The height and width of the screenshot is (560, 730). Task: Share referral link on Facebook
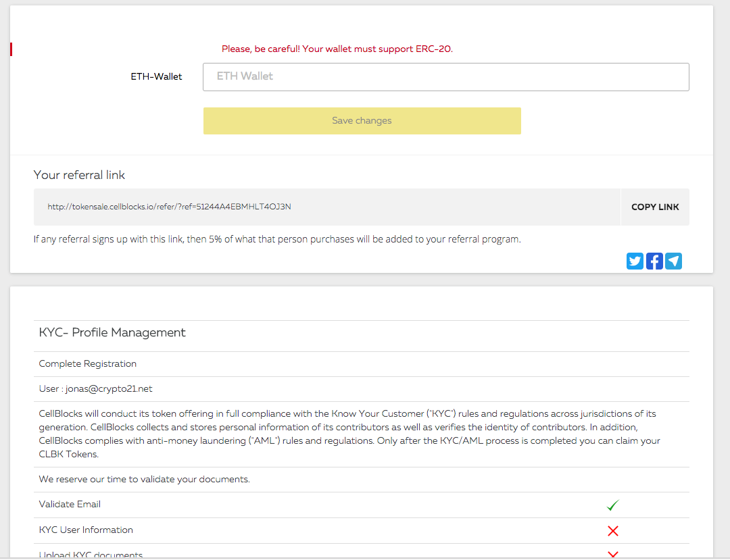(x=654, y=261)
